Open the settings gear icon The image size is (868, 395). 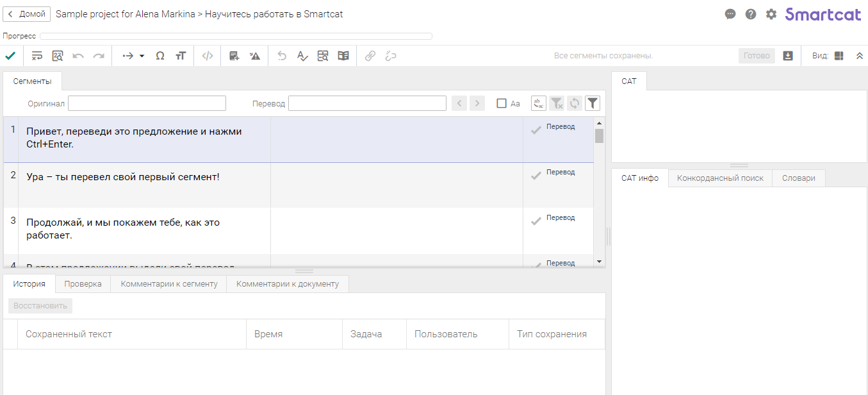(x=771, y=14)
